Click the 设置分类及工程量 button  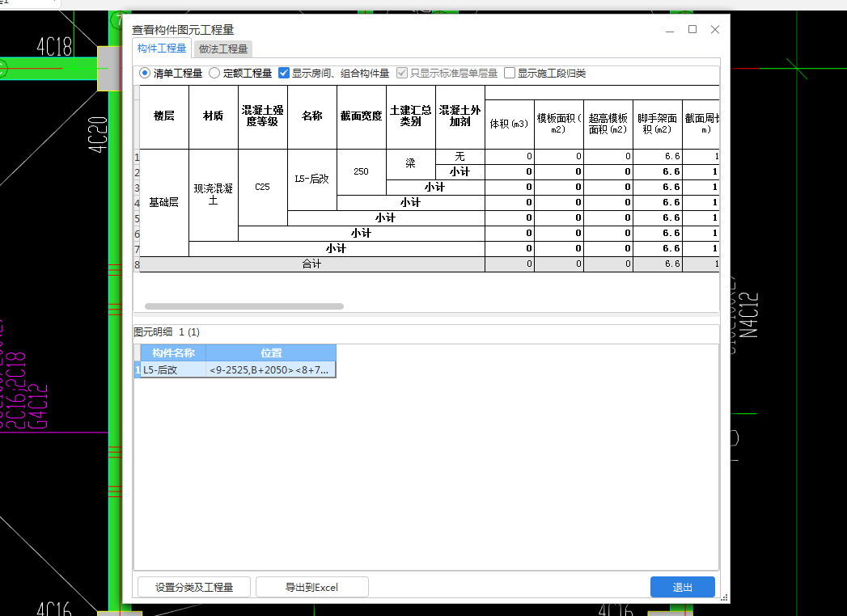(193, 587)
